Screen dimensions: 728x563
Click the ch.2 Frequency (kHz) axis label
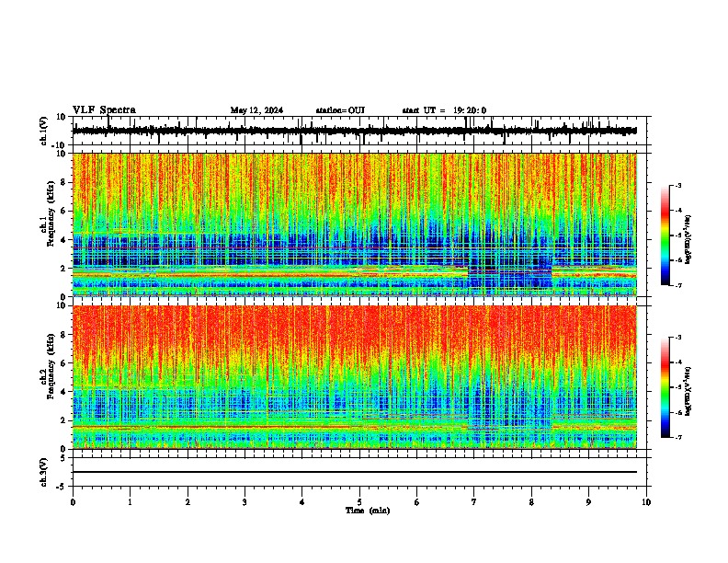(50, 366)
